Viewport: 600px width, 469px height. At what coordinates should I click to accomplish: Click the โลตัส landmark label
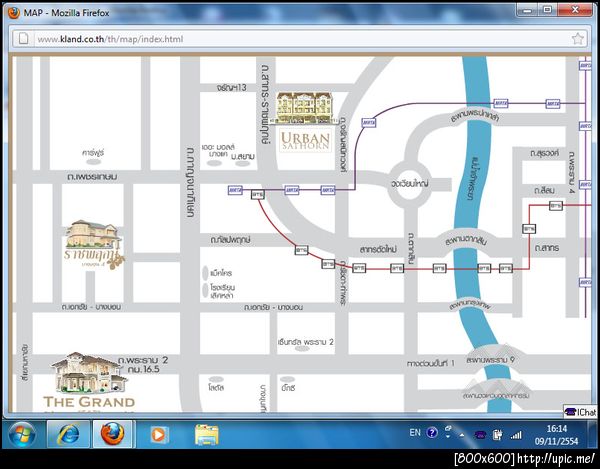216,388
